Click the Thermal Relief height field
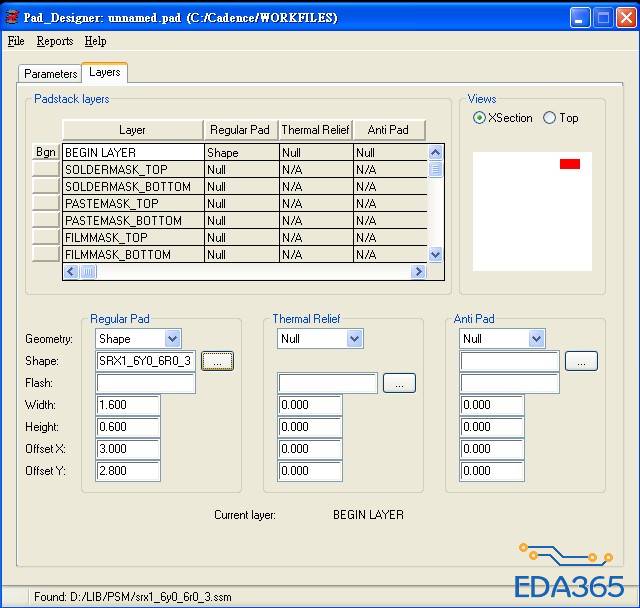Image resolution: width=640 pixels, height=608 pixels. point(310,427)
